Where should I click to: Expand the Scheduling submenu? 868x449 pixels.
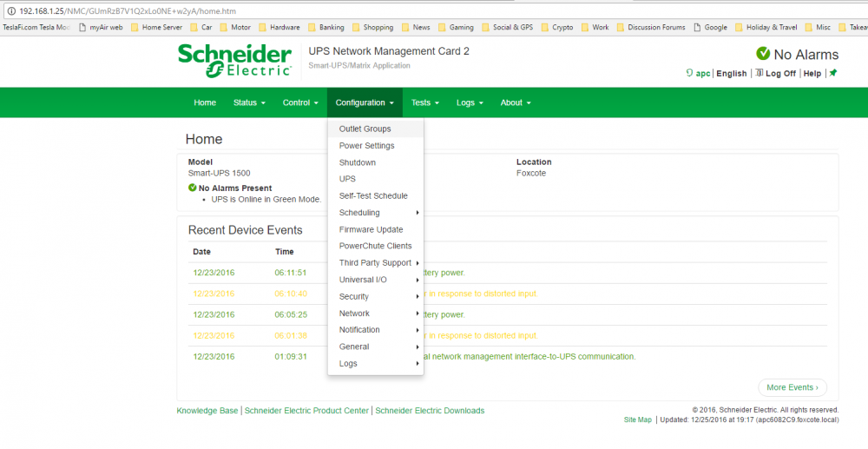pos(376,213)
